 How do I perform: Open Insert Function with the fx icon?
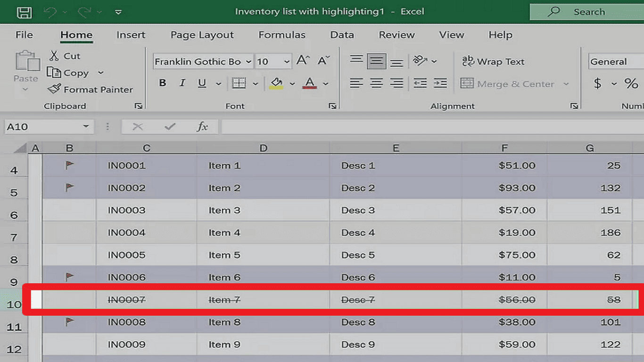[202, 126]
